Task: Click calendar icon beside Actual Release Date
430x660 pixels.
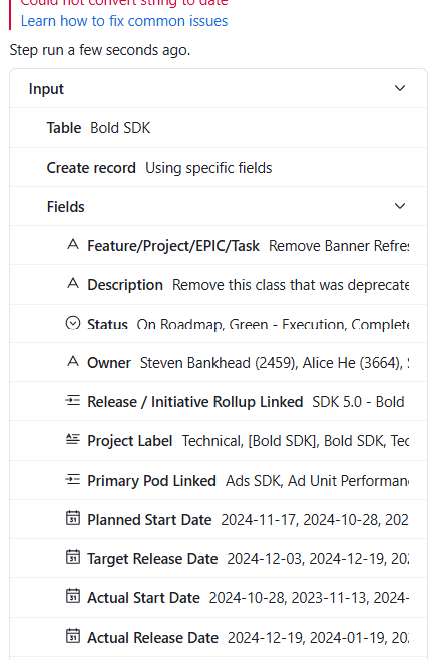Action: (x=73, y=636)
